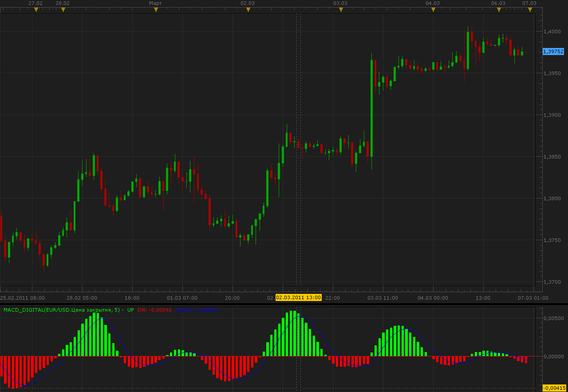The image size is (568, 392).
Task: Select the Март date marker triangle
Action: 156,10
